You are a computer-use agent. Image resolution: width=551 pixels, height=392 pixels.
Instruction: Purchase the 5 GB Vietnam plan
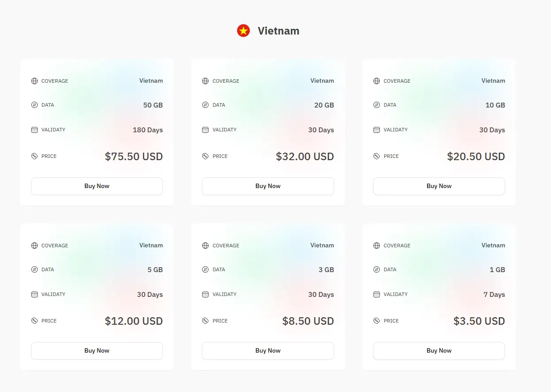coord(97,351)
